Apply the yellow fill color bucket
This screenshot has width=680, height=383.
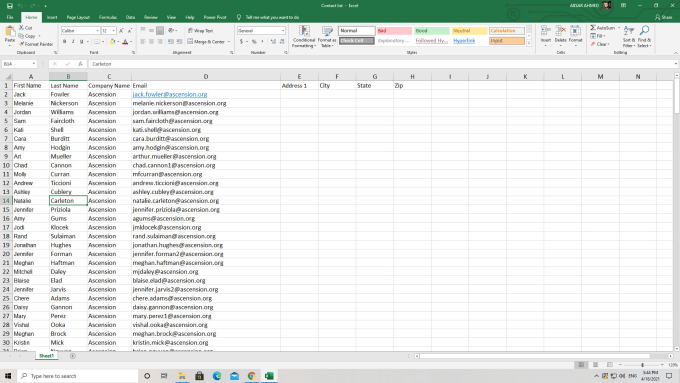[112, 42]
